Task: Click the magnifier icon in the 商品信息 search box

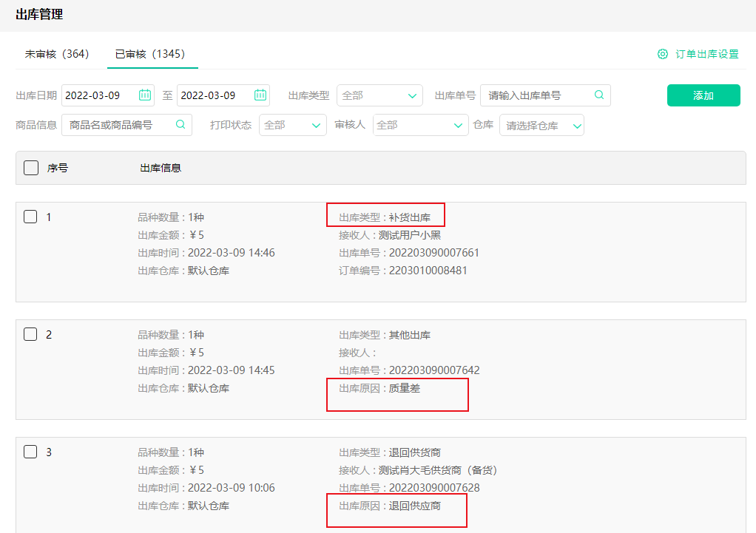Action: click(x=179, y=124)
